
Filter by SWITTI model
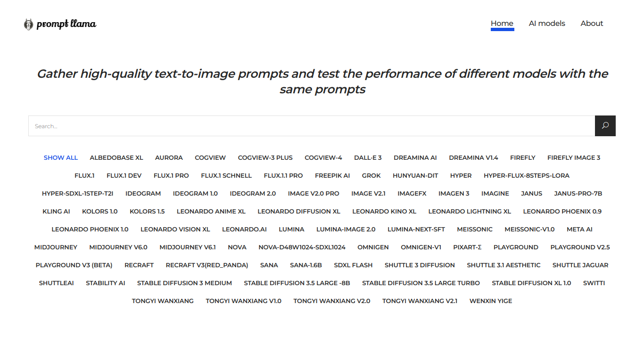(x=594, y=283)
